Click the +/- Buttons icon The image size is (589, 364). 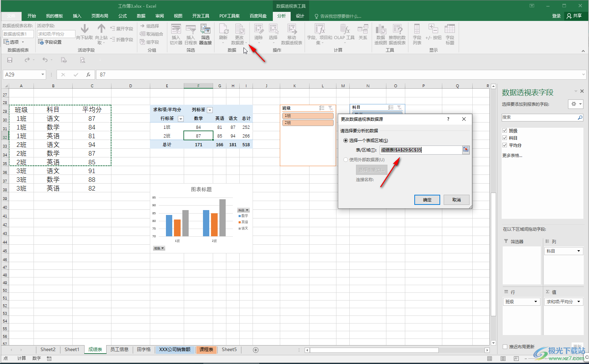[x=433, y=29]
